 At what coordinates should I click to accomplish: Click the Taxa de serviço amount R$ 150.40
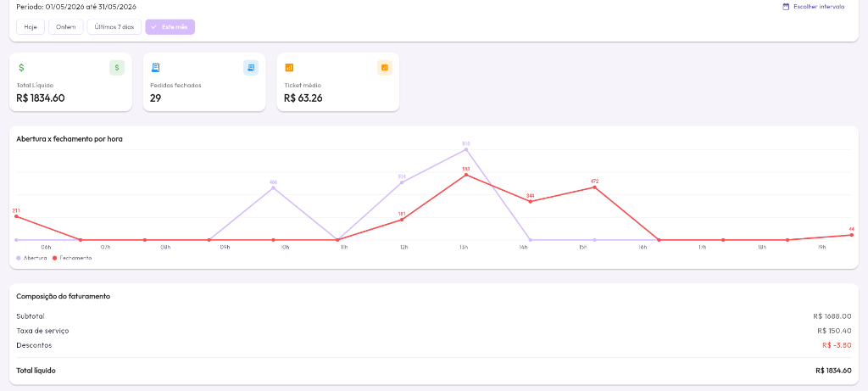click(x=834, y=331)
